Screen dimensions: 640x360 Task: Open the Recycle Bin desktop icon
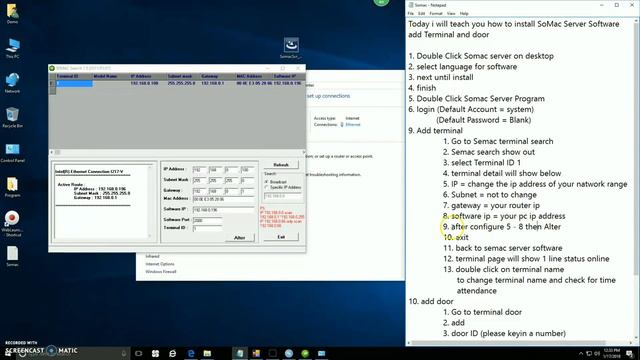pos(12,117)
